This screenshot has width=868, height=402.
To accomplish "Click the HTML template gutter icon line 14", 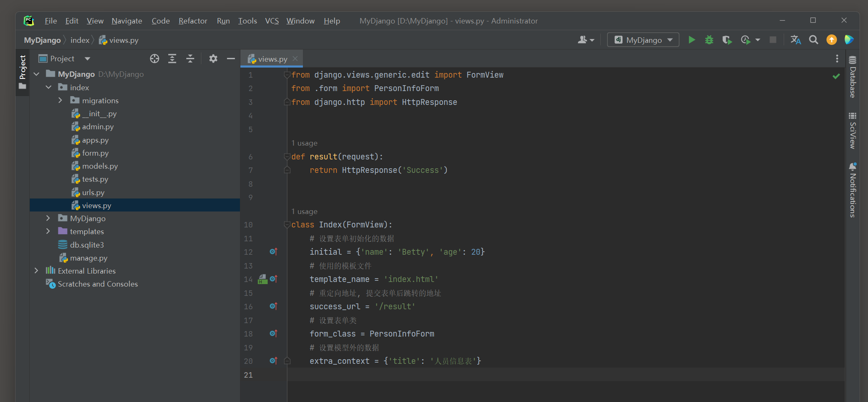I will (263, 279).
